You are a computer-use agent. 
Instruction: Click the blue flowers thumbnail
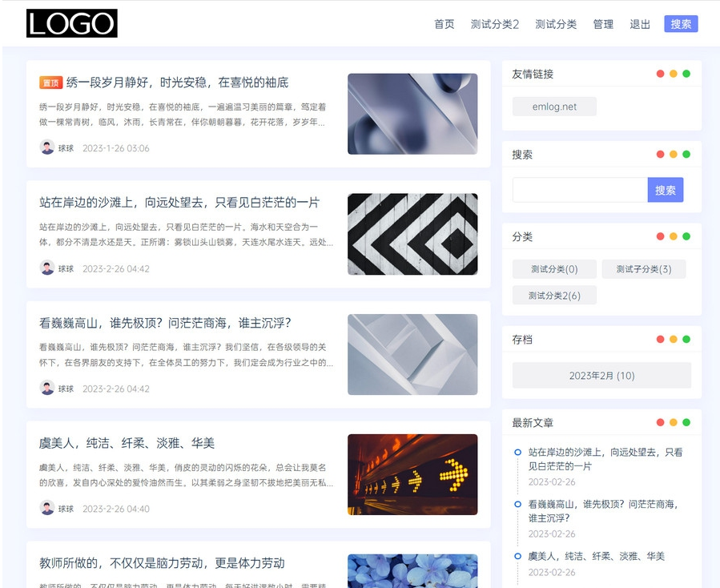(412, 571)
